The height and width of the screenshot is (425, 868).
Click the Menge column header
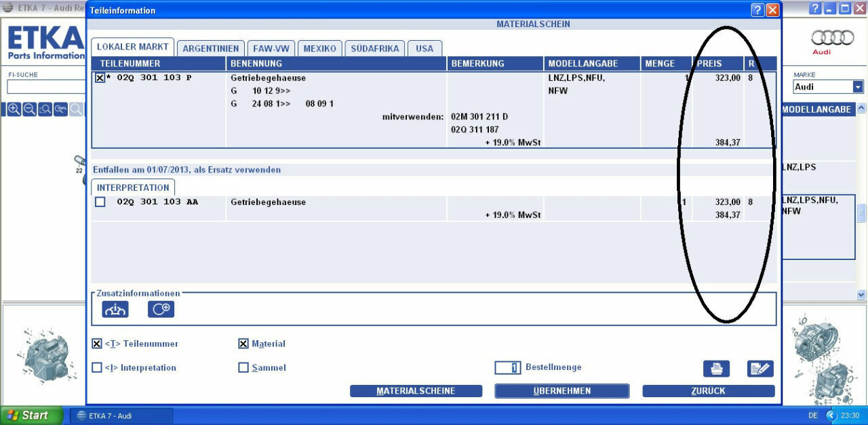tap(667, 64)
